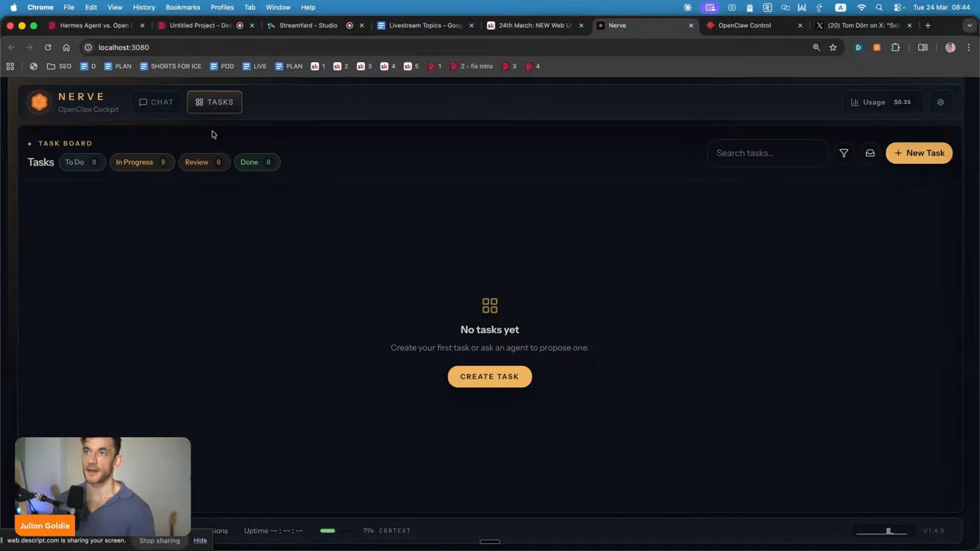The image size is (980, 551).
Task: Hide the screen sharing notice
Action: tap(200, 540)
